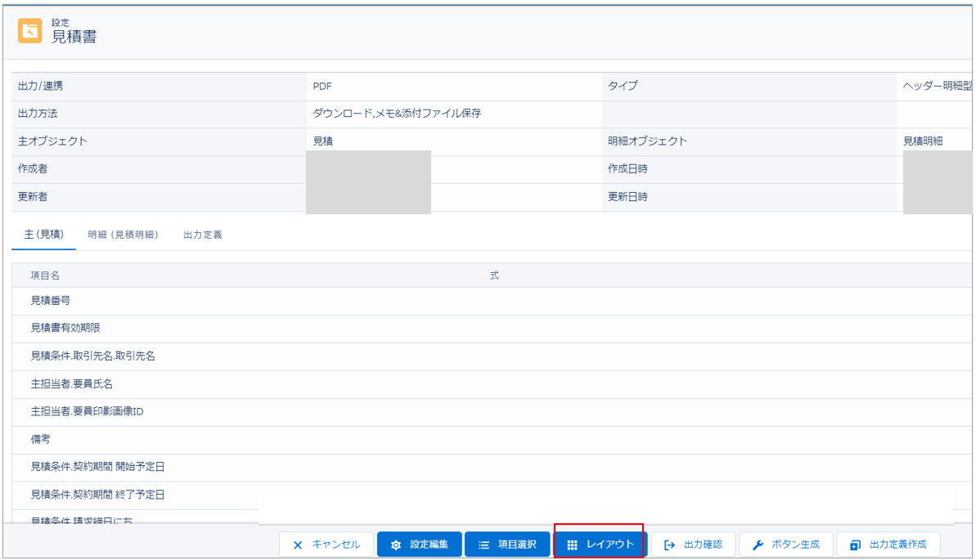Click the 式 column header
This screenshot has width=976, height=560.
[494, 276]
